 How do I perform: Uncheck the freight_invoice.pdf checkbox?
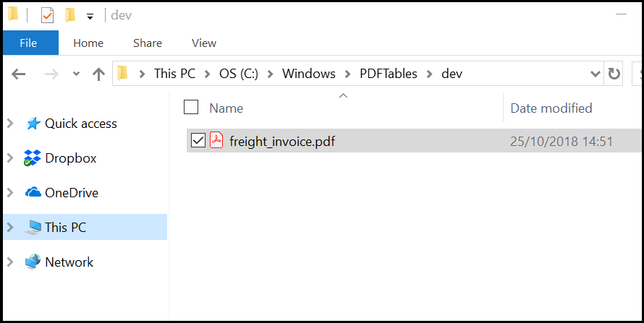197,141
